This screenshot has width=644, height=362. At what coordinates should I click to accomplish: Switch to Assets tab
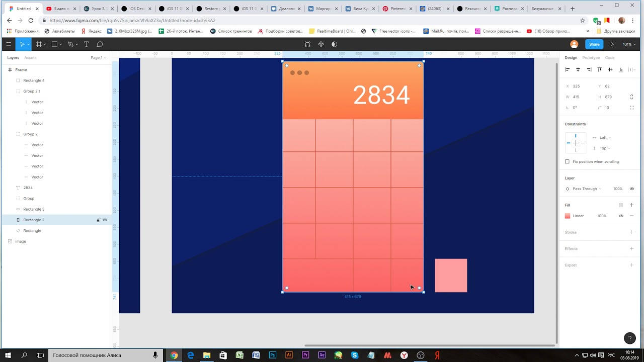click(x=30, y=58)
